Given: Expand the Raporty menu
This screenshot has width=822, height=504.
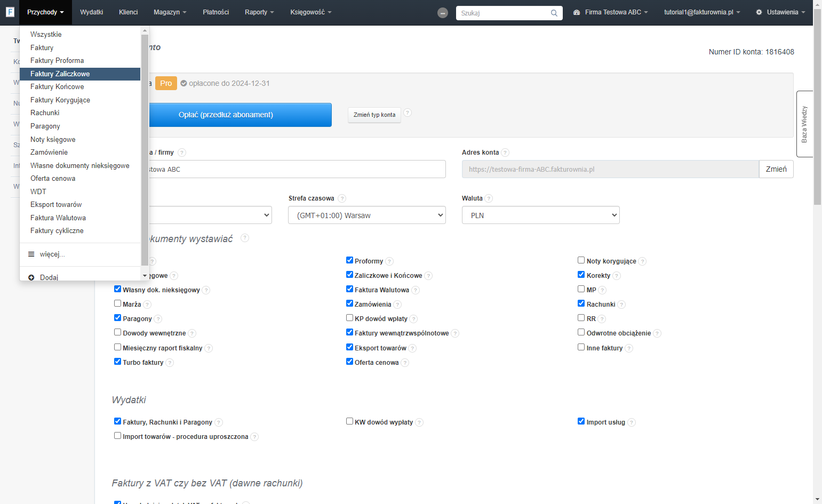Looking at the screenshot, I should coord(259,12).
